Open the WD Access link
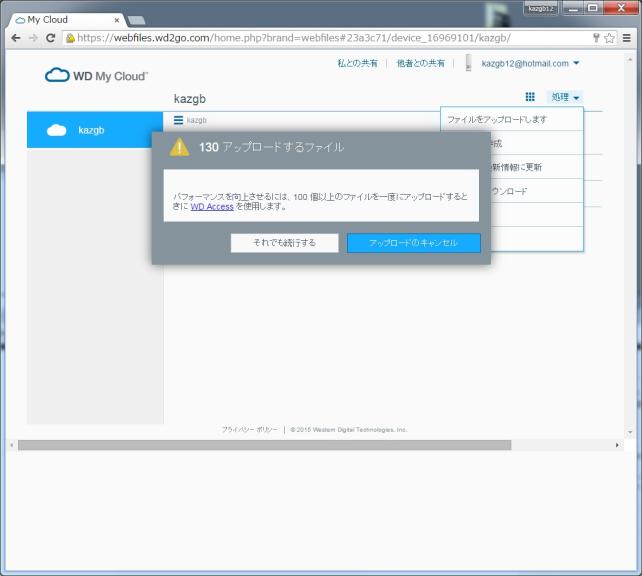642x576 pixels. pos(212,207)
